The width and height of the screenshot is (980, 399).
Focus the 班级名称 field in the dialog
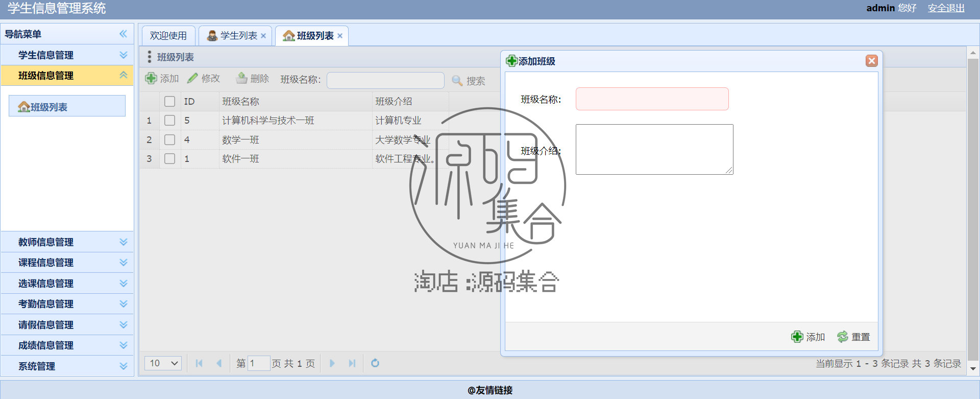pos(652,99)
